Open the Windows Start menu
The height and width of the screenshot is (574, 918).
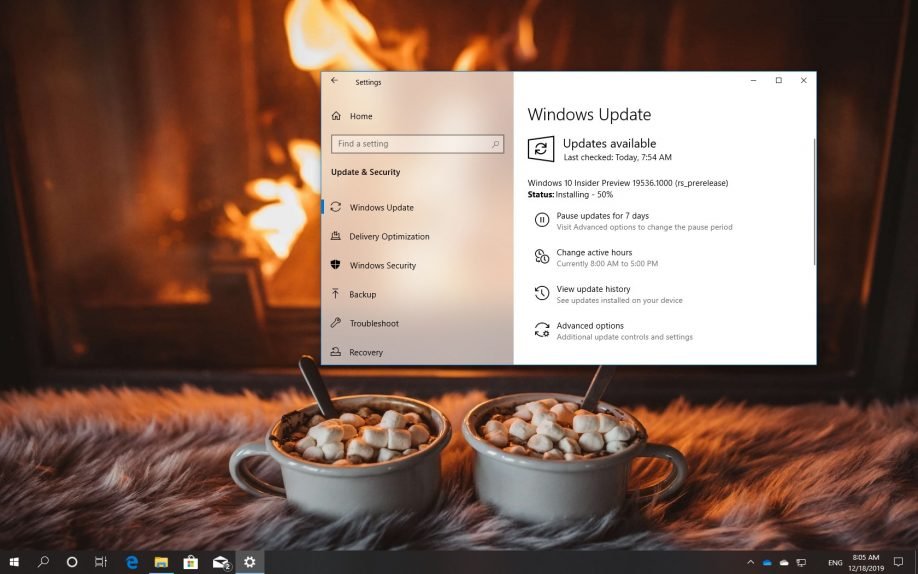click(14, 562)
